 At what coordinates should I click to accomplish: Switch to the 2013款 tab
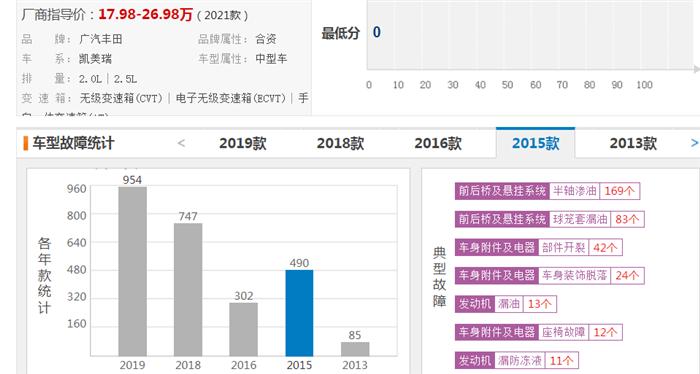(633, 143)
